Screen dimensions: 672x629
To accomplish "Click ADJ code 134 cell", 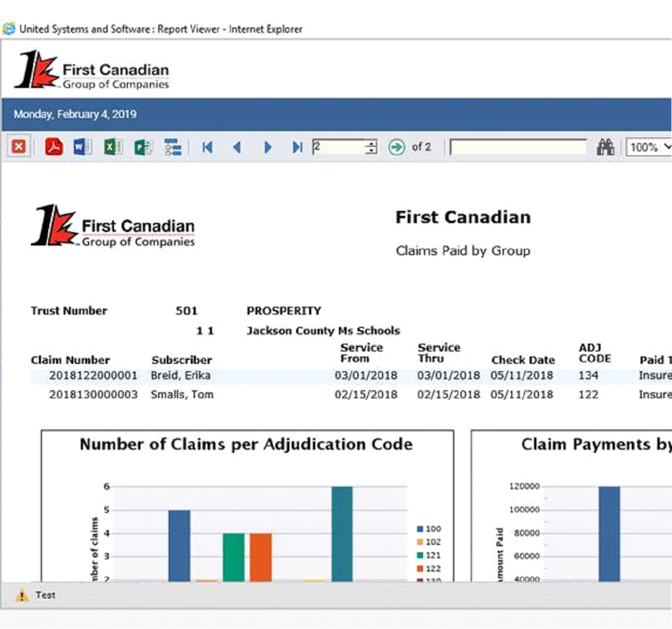I will (588, 376).
